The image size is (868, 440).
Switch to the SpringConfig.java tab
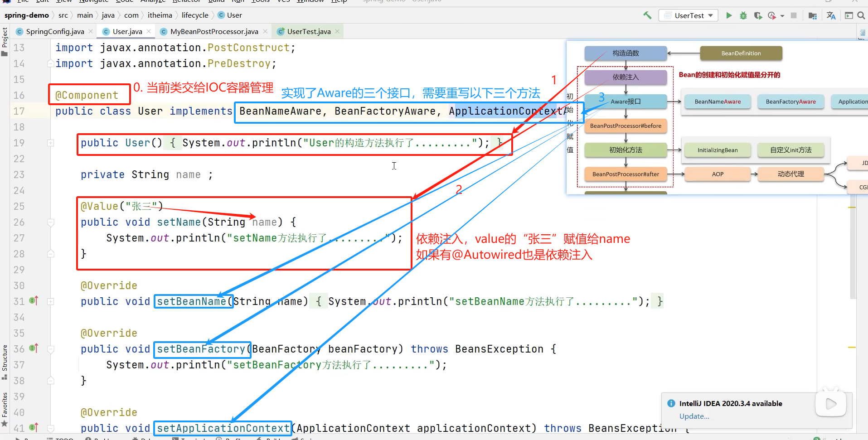55,31
